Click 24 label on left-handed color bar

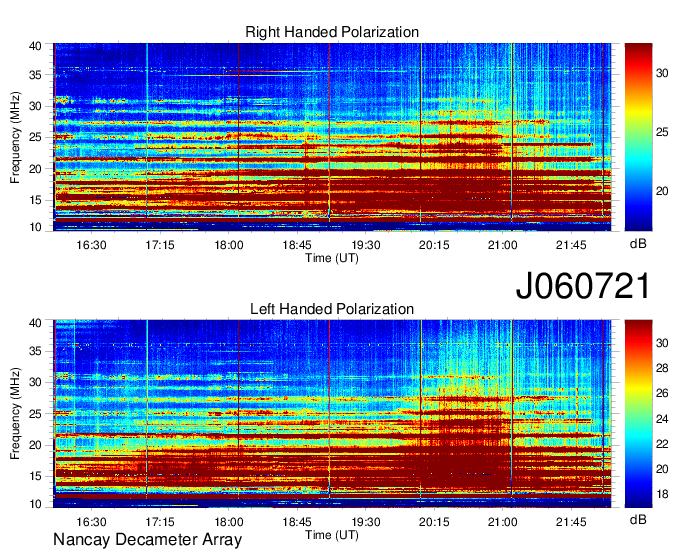point(662,419)
